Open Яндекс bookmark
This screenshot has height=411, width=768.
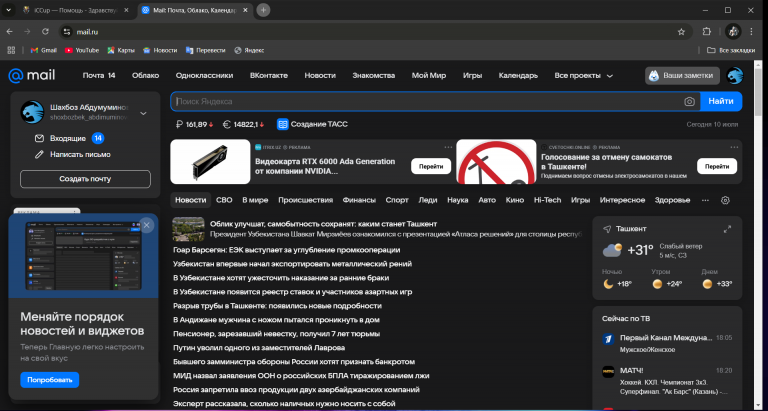[249, 50]
